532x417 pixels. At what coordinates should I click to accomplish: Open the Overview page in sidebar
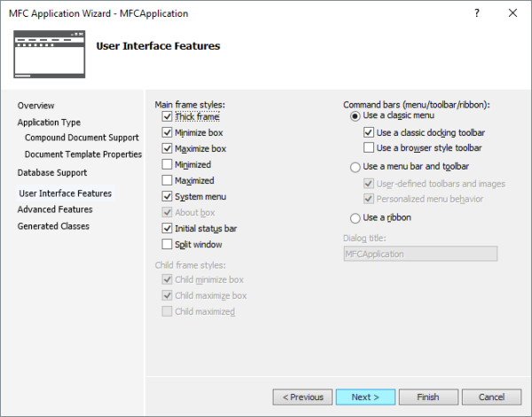click(36, 106)
